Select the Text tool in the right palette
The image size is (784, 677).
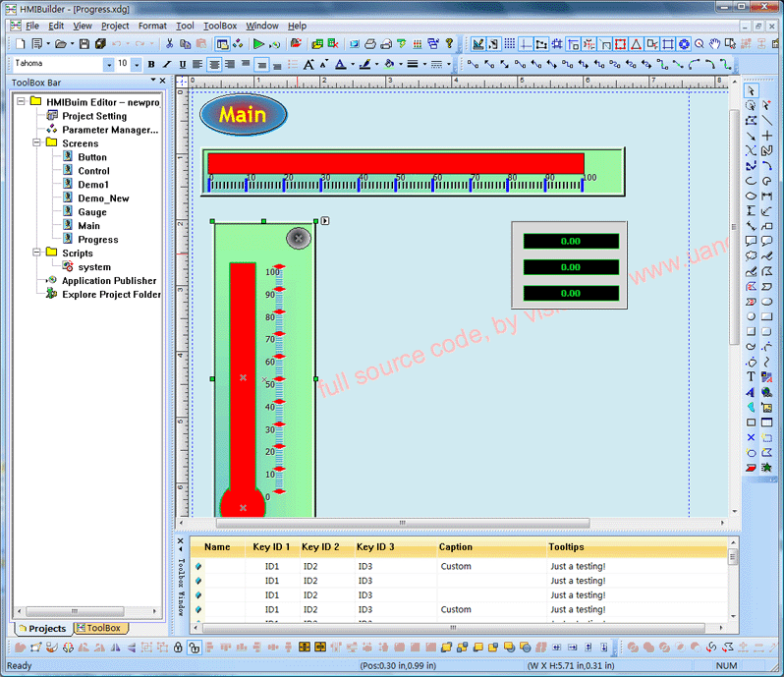point(752,376)
